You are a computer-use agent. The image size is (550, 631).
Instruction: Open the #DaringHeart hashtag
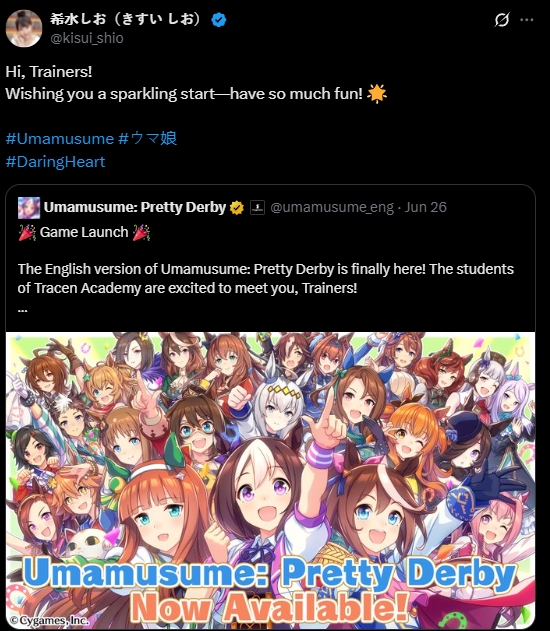pyautogui.click(x=56, y=162)
